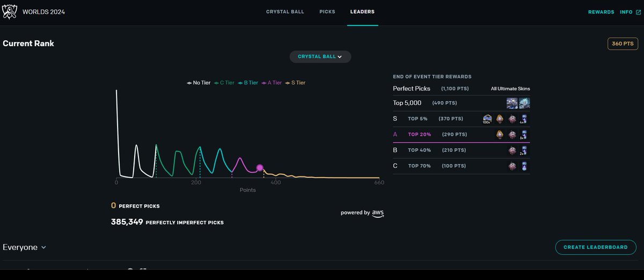
Task: Toggle A Tier legend entry
Action: pyautogui.click(x=272, y=83)
